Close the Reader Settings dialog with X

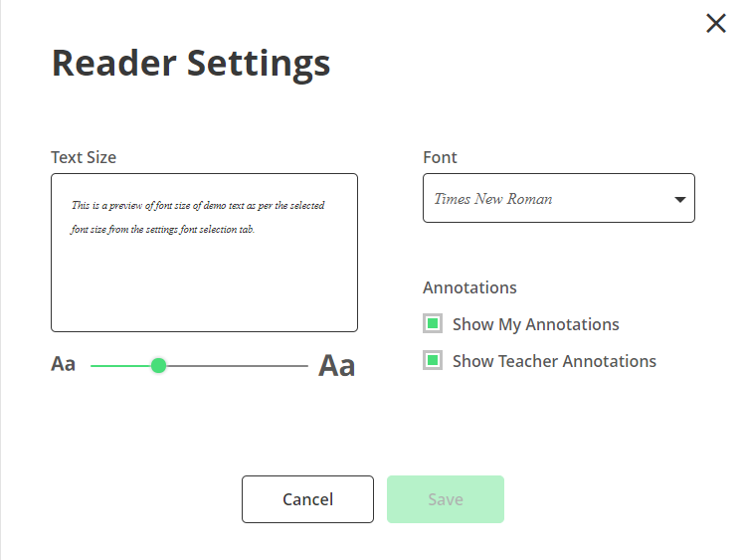(715, 24)
